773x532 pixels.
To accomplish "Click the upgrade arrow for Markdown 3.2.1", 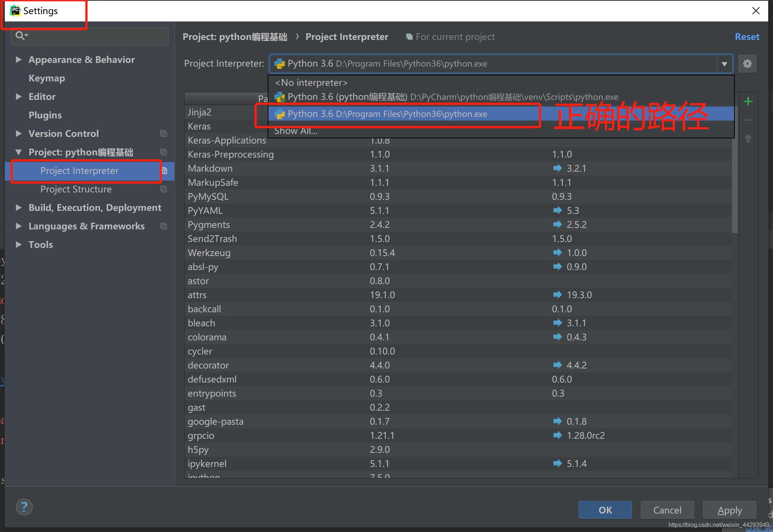I will tap(558, 168).
